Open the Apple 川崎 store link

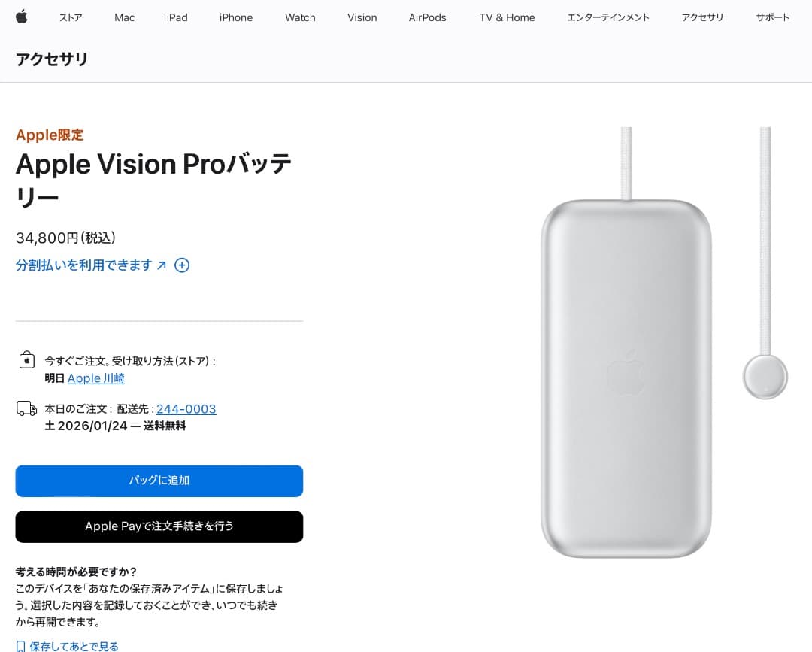pyautogui.click(x=95, y=378)
